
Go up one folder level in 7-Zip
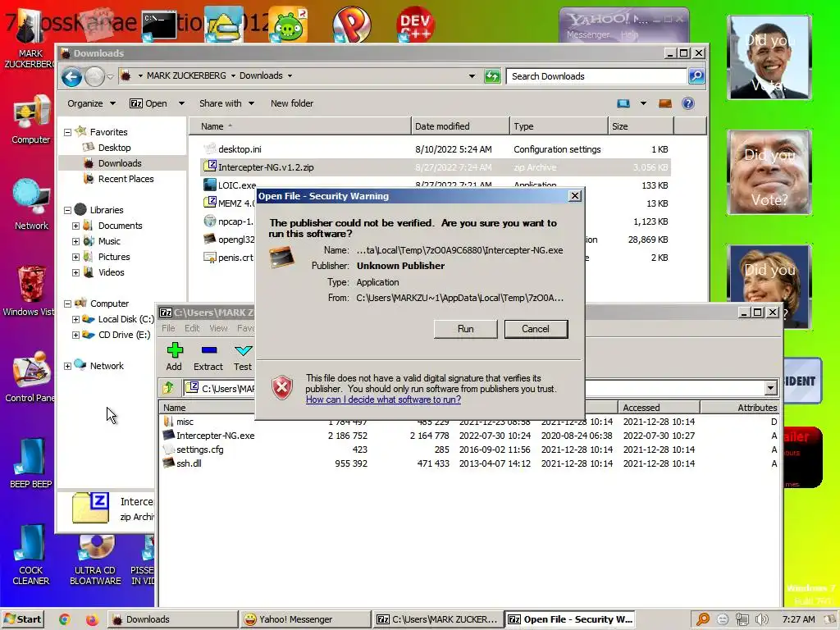click(x=169, y=387)
